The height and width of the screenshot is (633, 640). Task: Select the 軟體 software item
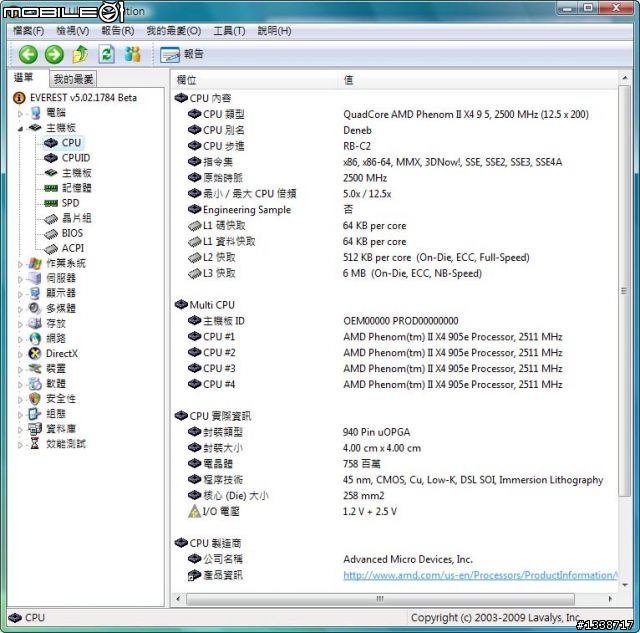tap(56, 384)
